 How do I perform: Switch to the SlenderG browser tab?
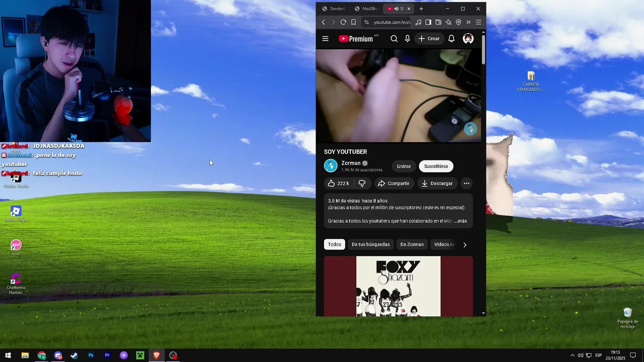pyautogui.click(x=334, y=9)
